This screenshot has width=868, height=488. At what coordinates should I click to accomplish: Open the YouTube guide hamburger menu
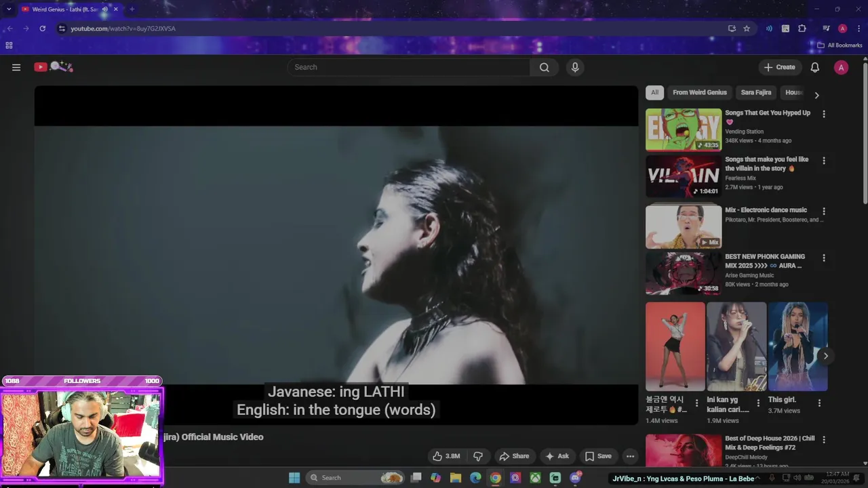point(16,67)
